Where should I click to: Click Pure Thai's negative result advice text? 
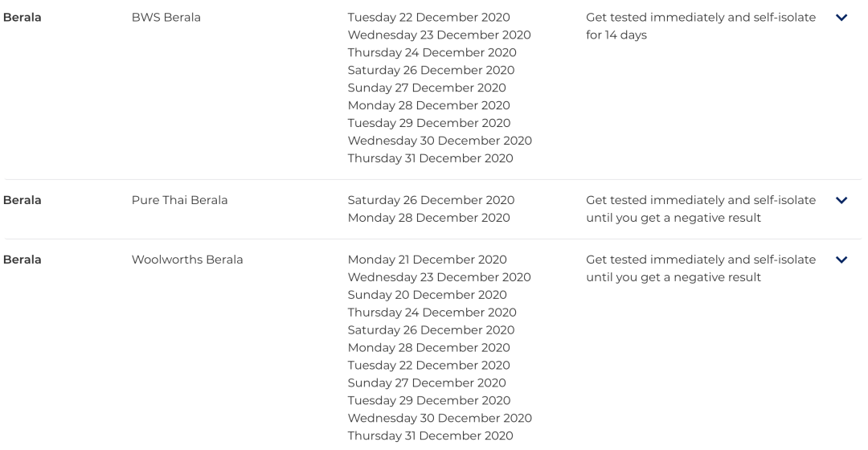coord(701,209)
